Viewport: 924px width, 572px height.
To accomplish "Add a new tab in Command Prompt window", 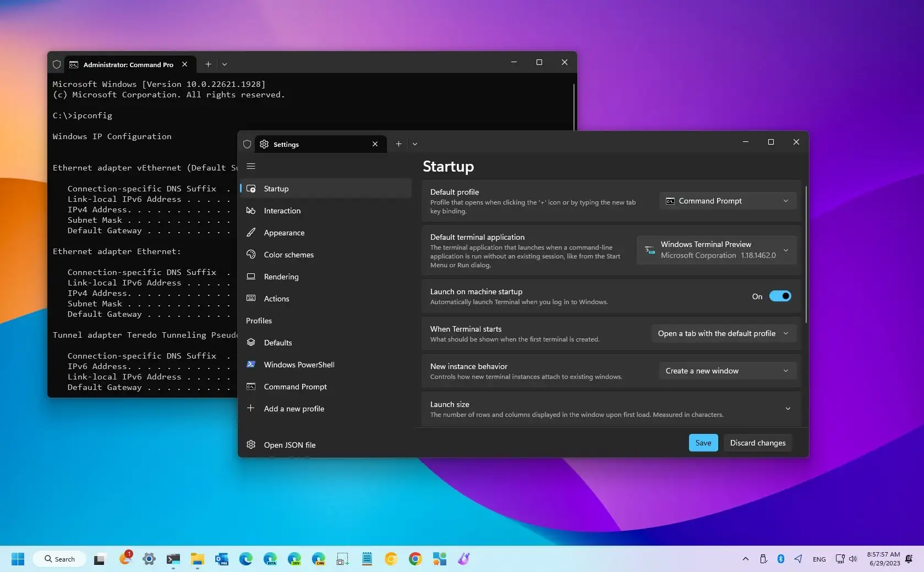I will tap(208, 64).
